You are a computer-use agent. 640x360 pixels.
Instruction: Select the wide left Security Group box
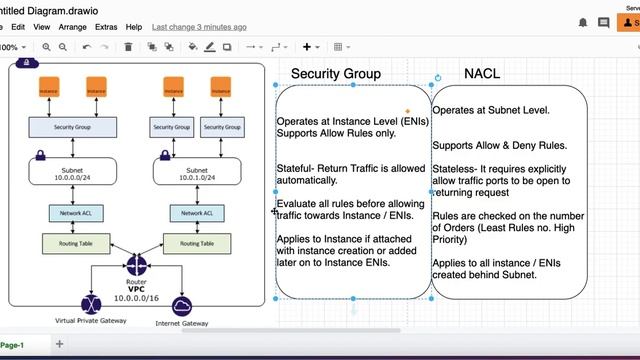coord(73,127)
